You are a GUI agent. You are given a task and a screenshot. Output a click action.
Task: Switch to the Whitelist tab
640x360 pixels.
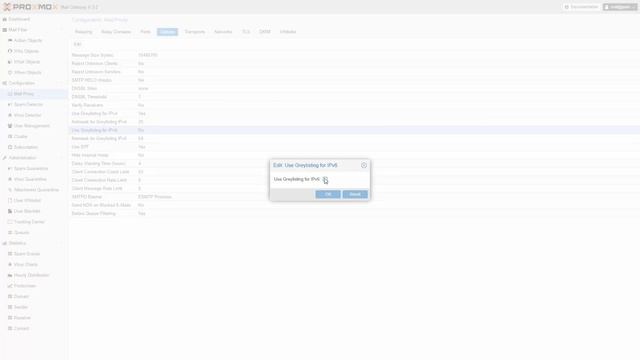(288, 32)
